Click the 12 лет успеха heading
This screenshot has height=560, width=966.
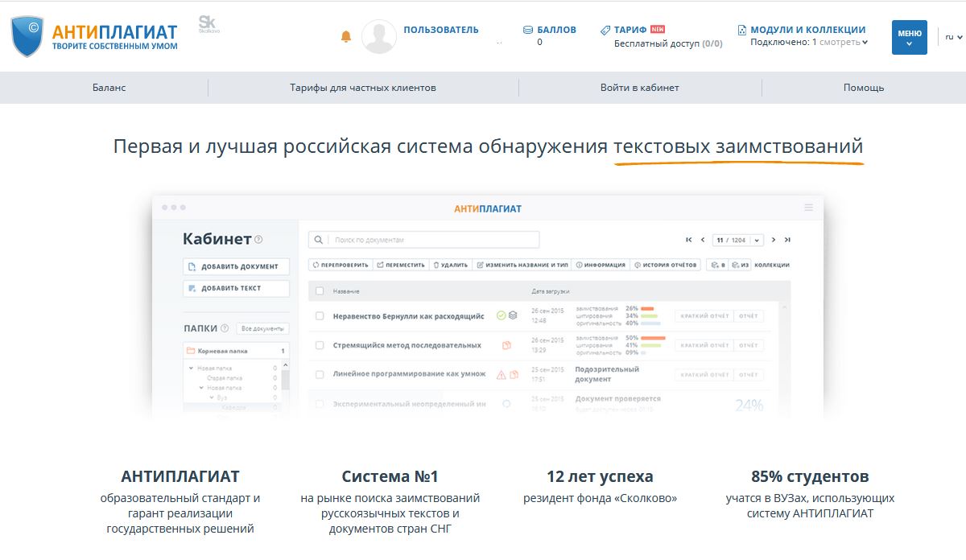(600, 476)
